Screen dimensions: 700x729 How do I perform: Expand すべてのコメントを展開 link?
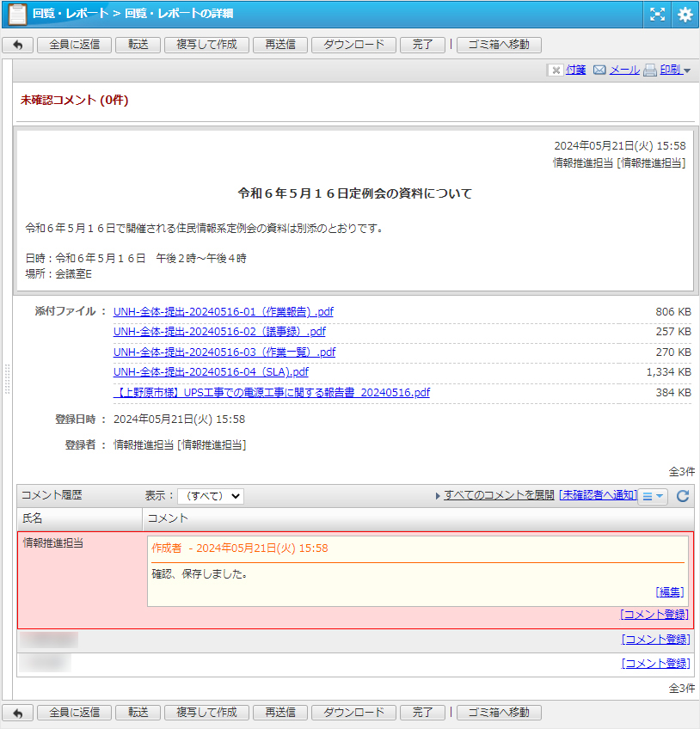(x=499, y=496)
